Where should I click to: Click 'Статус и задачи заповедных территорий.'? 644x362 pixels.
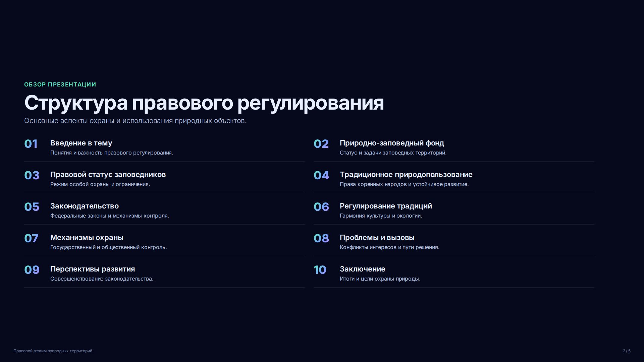click(x=393, y=153)
